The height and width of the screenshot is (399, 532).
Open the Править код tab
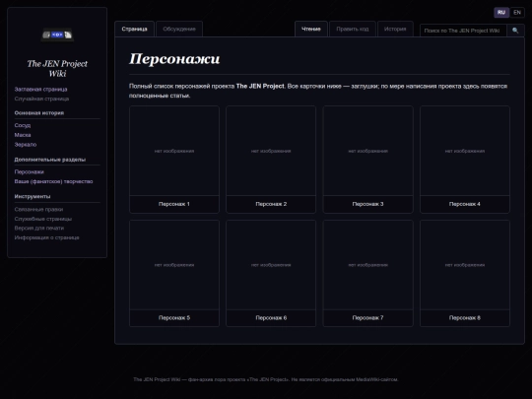tap(353, 29)
